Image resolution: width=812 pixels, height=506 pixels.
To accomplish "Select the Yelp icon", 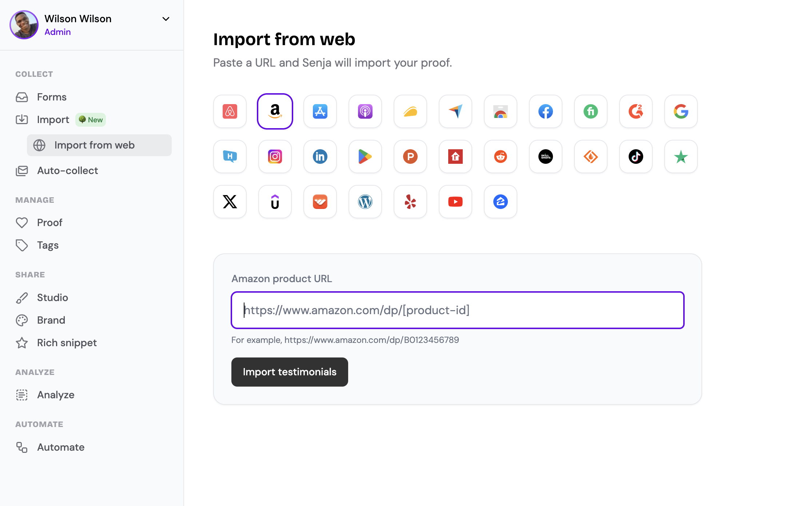I will (x=410, y=202).
